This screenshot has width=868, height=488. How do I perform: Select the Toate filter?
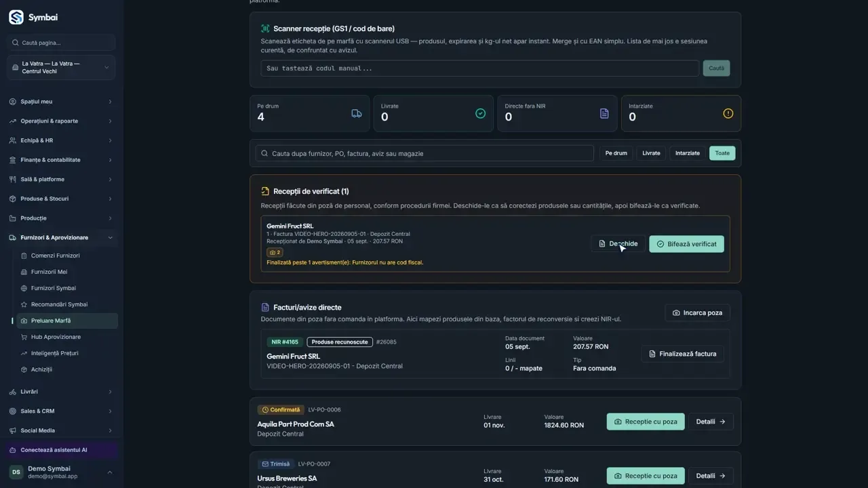coord(722,153)
